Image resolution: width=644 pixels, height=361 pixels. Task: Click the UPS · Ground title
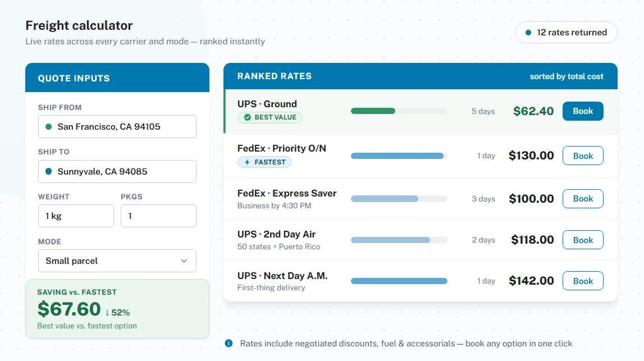pos(267,104)
